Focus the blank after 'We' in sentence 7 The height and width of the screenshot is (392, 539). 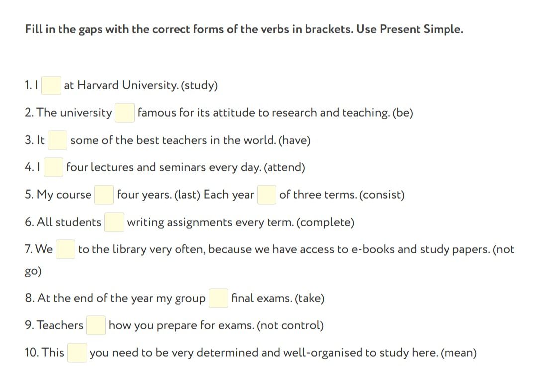point(65,249)
